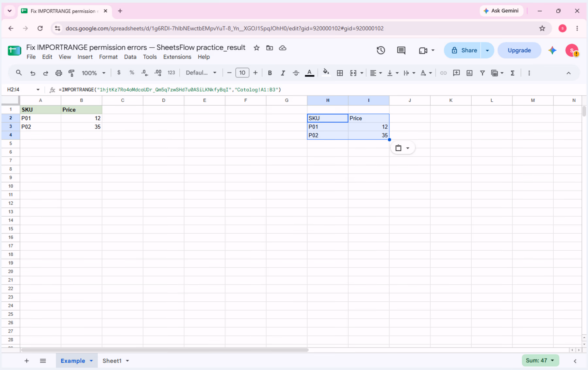Viewport: 588px width, 370px height.
Task: Open the horizontal align dropdown
Action: pyautogui.click(x=376, y=73)
